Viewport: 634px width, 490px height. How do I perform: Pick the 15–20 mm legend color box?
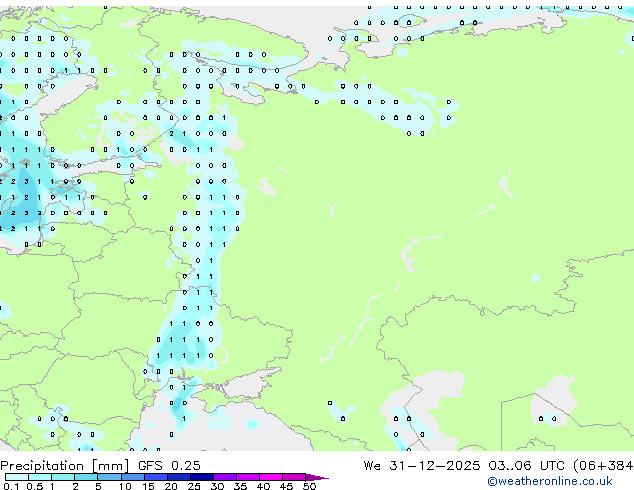(x=156, y=477)
